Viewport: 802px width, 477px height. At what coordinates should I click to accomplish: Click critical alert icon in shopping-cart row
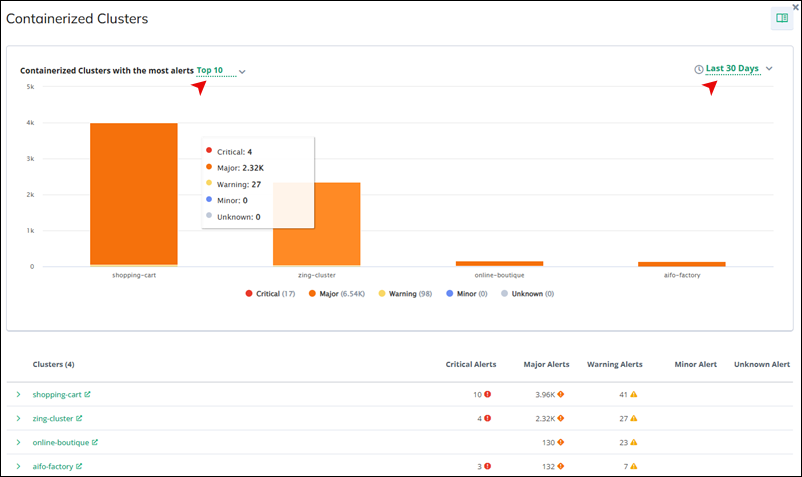tap(487, 395)
